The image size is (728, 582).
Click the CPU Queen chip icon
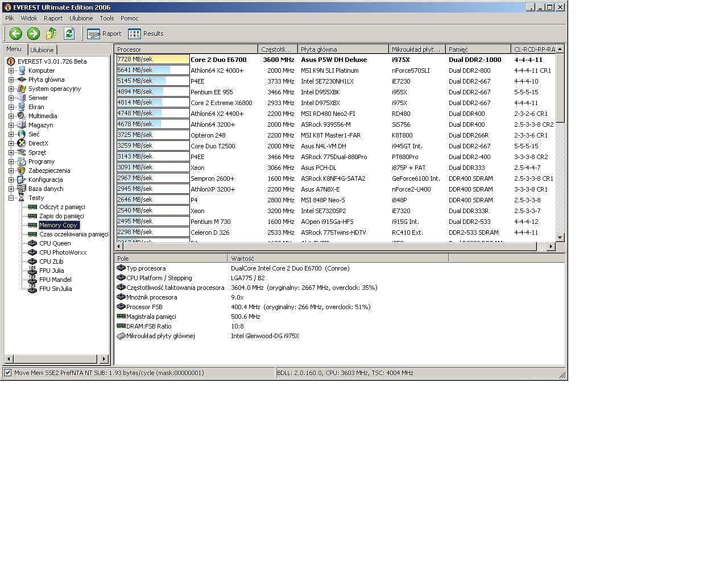click(x=32, y=243)
